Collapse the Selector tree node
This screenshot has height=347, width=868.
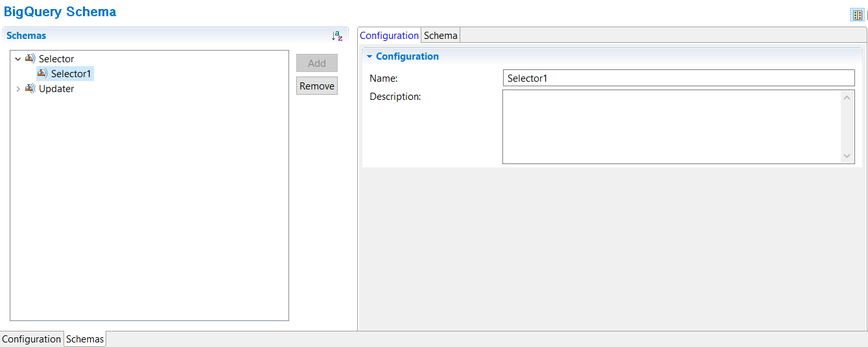click(18, 59)
